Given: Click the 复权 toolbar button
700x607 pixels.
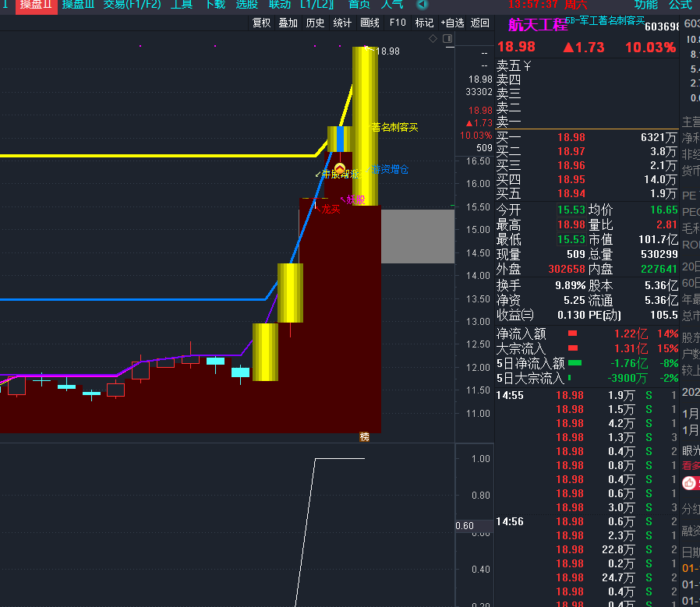Looking at the screenshot, I should click(262, 23).
